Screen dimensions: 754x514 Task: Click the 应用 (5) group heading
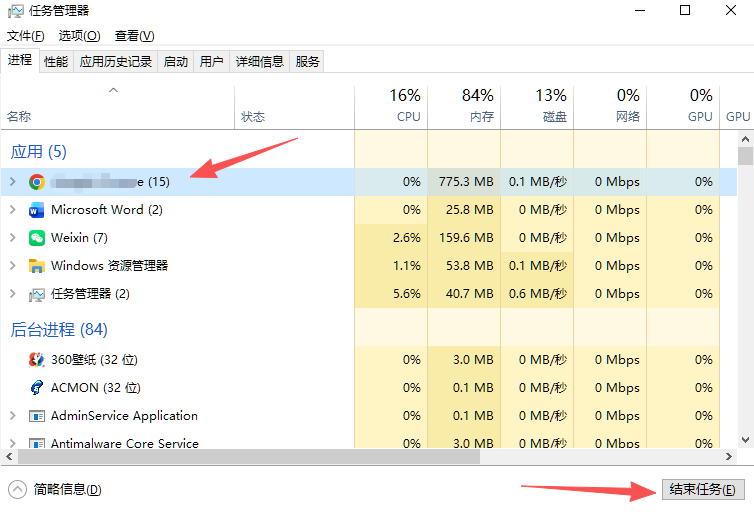tap(38, 152)
